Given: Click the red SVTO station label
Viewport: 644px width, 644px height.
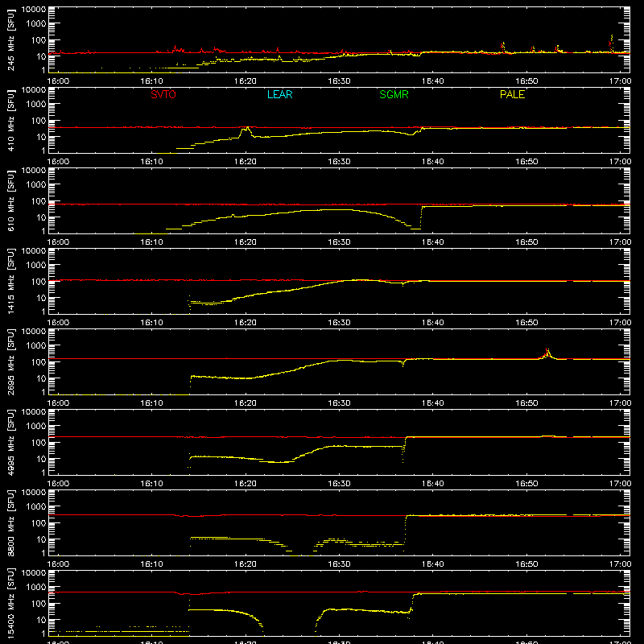Looking at the screenshot, I should pos(163,94).
